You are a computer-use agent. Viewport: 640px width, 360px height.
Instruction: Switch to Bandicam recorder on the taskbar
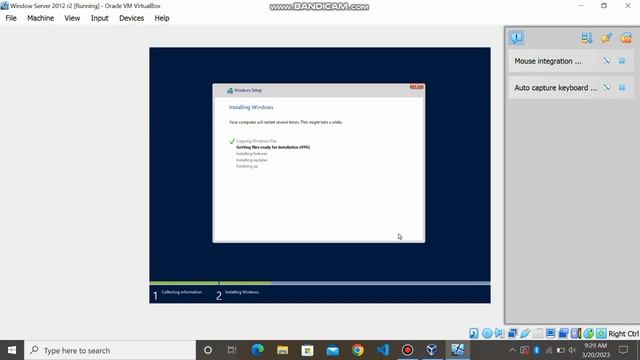click(407, 350)
